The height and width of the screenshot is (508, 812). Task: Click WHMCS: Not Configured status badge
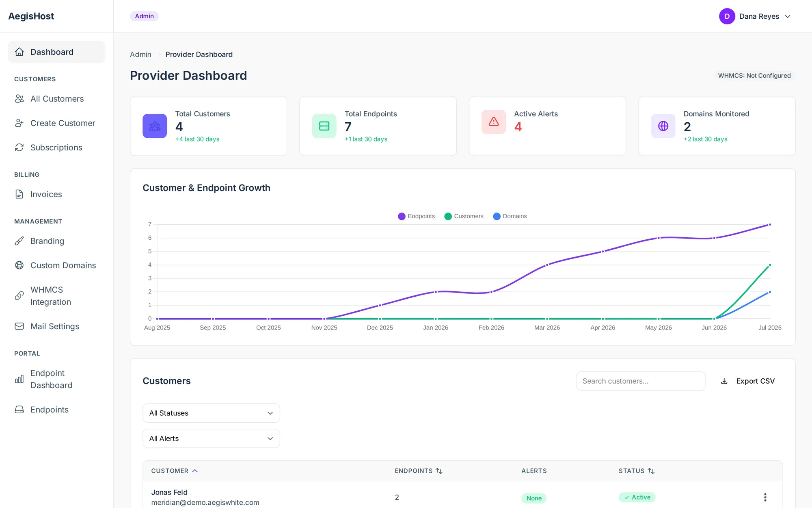(x=754, y=76)
